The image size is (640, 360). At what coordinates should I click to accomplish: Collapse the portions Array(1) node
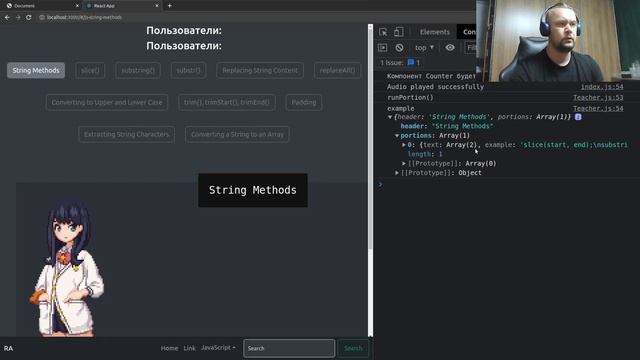point(397,136)
